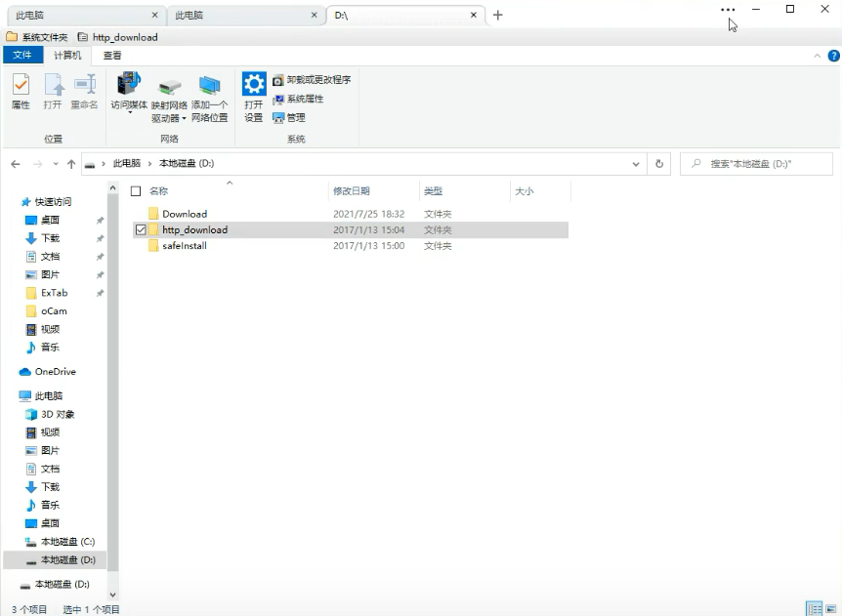Image resolution: width=842 pixels, height=616 pixels.
Task: Open the three-dot more options menu
Action: click(728, 10)
